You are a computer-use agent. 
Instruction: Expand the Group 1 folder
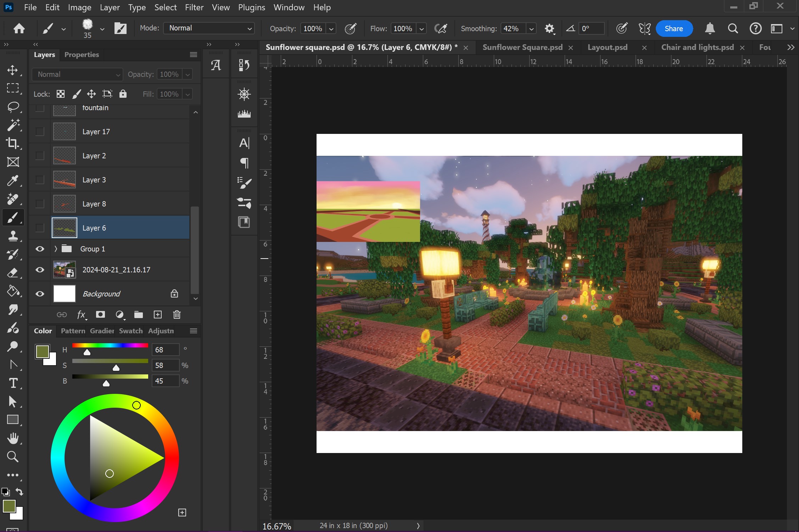pos(56,249)
